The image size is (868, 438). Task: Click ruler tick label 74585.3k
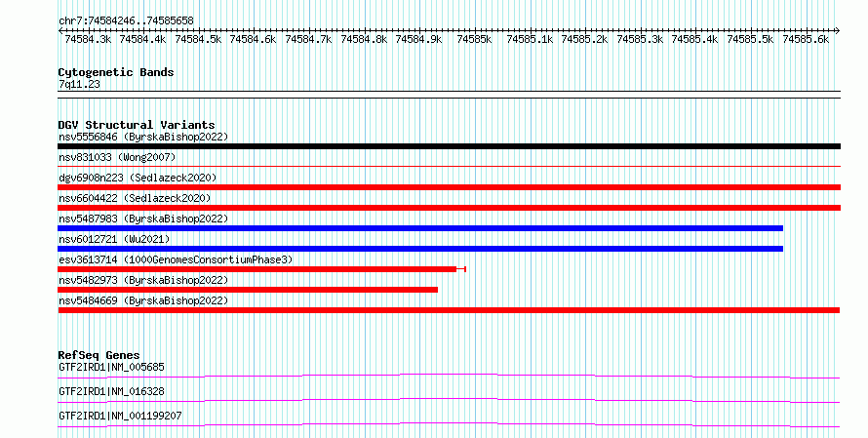click(x=640, y=39)
